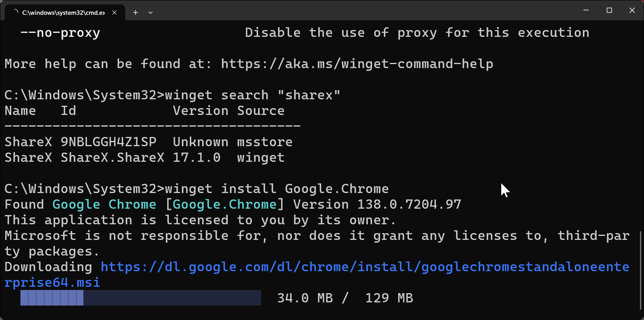
Task: Click the bracketed Google.Chrome package ID
Action: 225,205
